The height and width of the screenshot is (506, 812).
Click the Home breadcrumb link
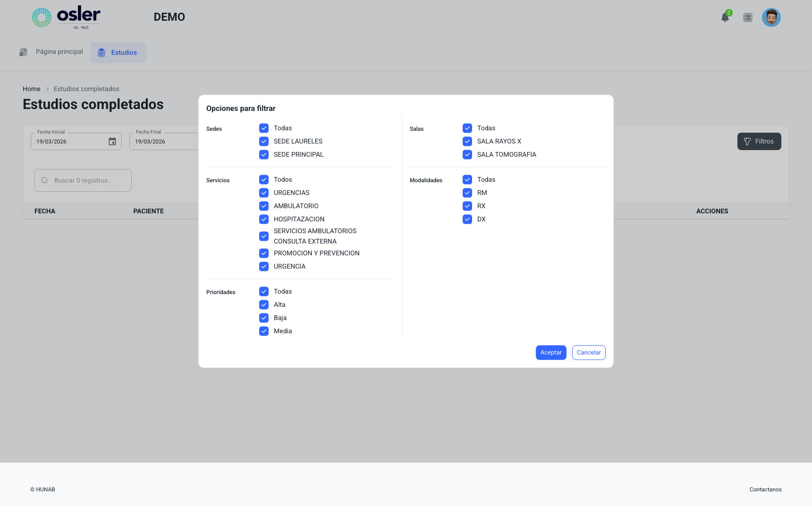coord(32,89)
